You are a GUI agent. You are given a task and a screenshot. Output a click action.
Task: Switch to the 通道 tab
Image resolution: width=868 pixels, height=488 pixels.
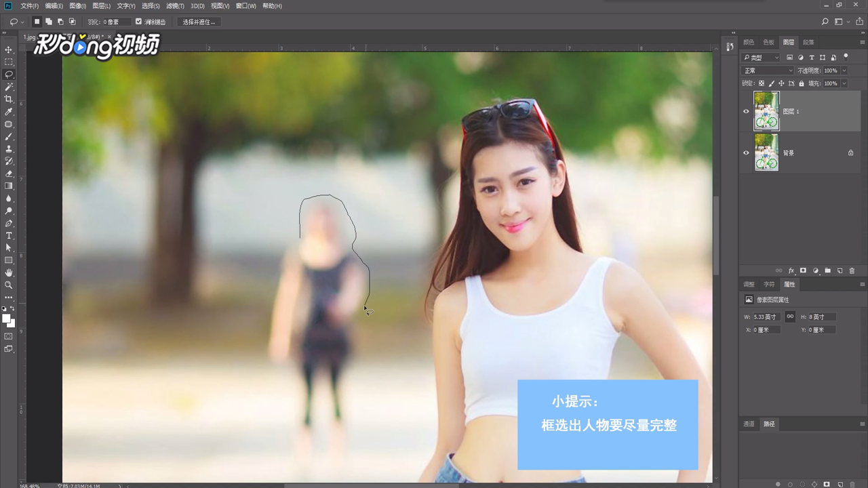pyautogui.click(x=749, y=424)
